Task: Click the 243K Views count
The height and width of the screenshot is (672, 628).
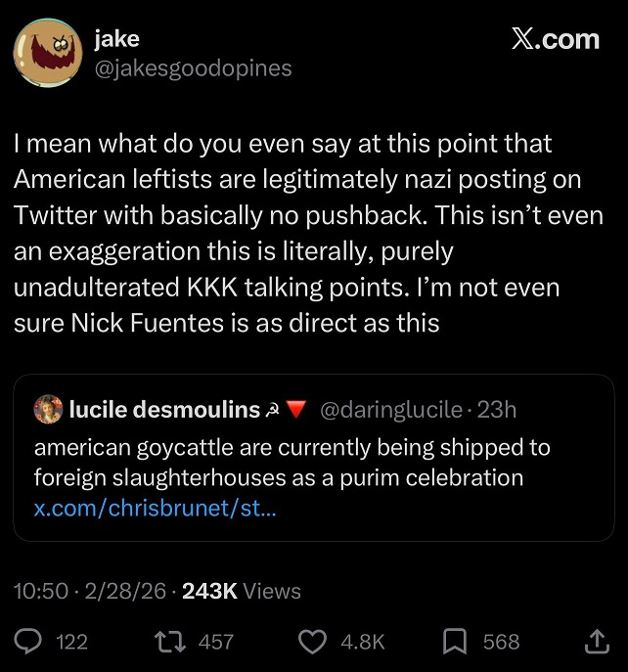Action: click(x=242, y=591)
